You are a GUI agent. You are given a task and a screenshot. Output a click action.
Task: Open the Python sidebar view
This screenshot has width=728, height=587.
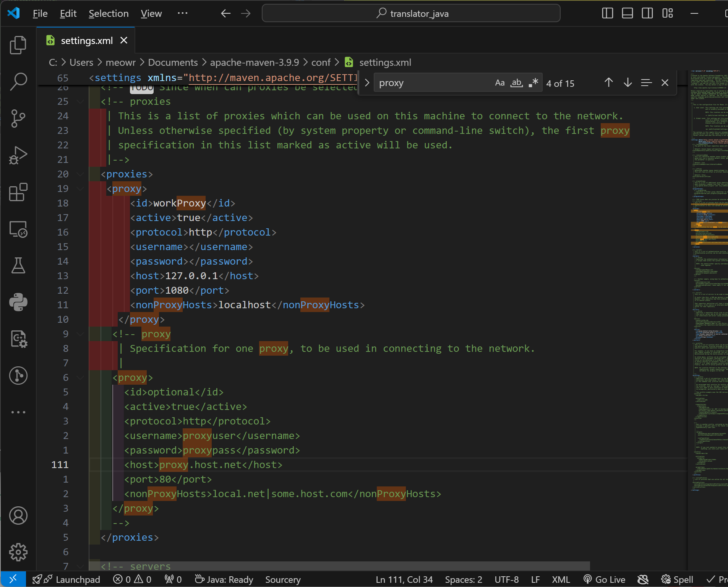(x=18, y=302)
